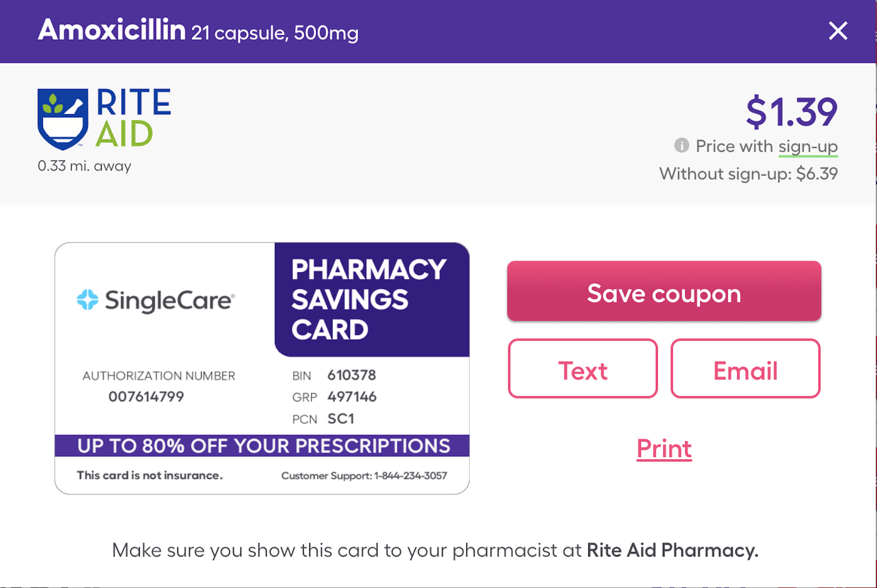Open the sign-up link for the lower price
Image resolution: width=877 pixels, height=588 pixels.
click(808, 146)
